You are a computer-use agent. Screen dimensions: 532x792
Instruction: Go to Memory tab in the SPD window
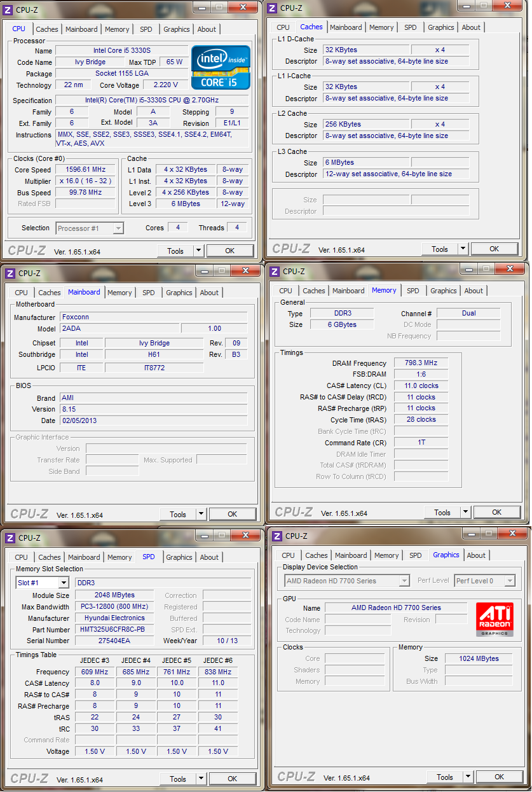(x=119, y=557)
